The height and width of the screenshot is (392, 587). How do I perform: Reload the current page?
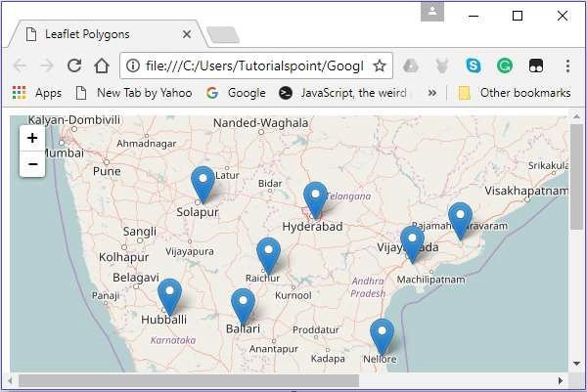tap(73, 65)
